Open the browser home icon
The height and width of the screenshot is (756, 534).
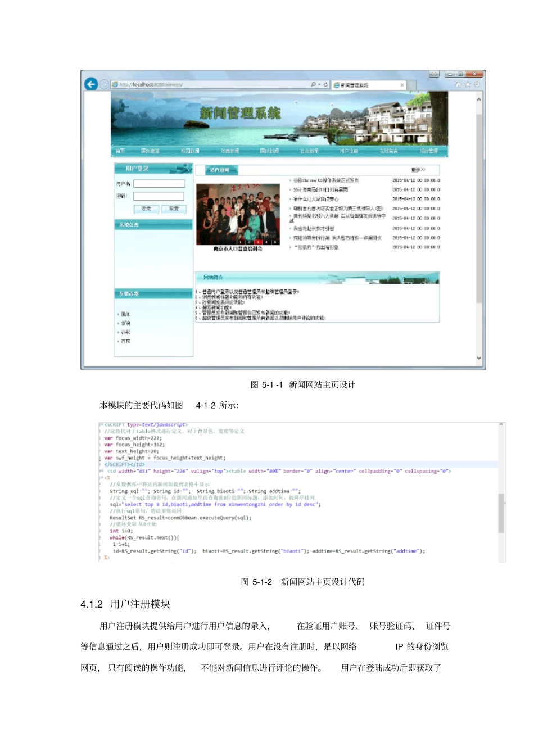(x=458, y=85)
